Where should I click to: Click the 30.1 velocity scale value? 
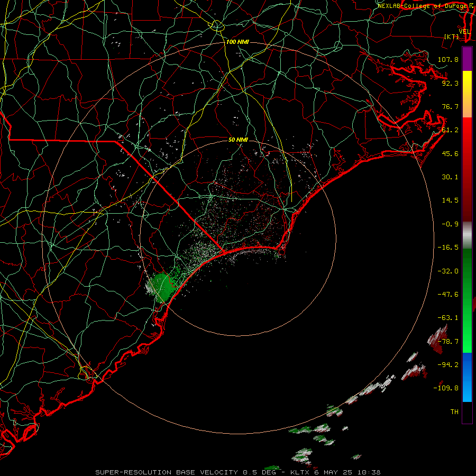(450, 177)
